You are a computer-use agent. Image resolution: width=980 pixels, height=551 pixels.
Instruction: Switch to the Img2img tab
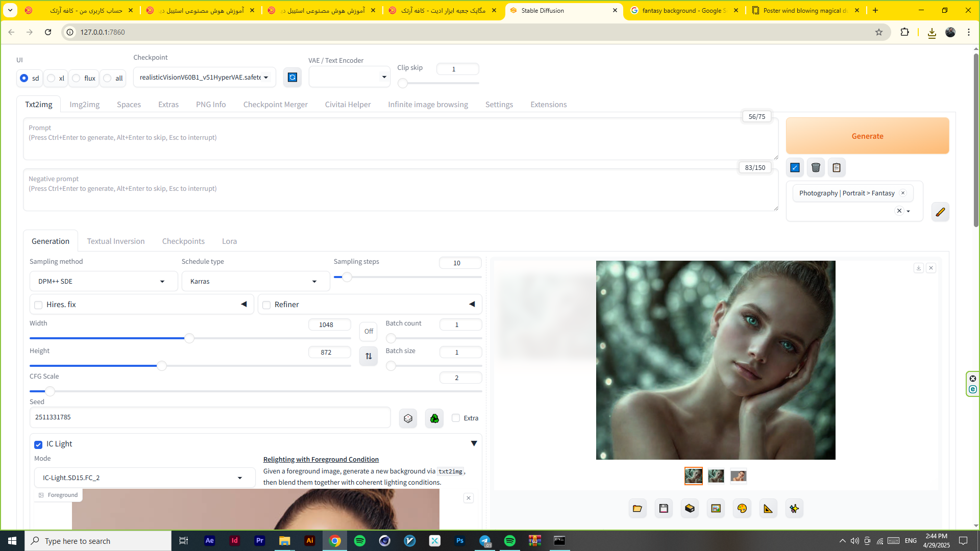(x=84, y=105)
